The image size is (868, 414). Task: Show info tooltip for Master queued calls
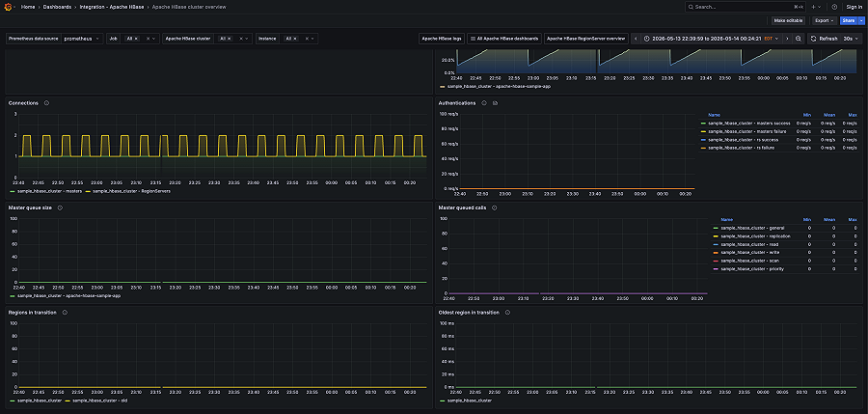495,207
